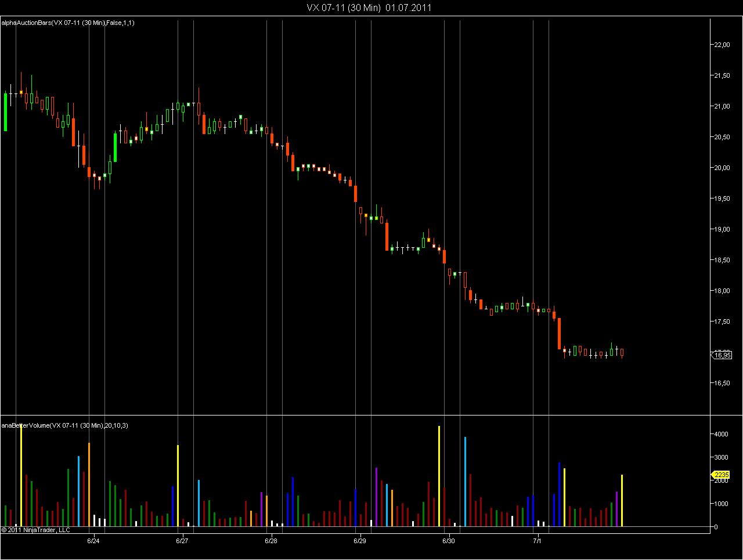Click the 21,50 price axis label
This screenshot has width=743, height=560.
723,75
